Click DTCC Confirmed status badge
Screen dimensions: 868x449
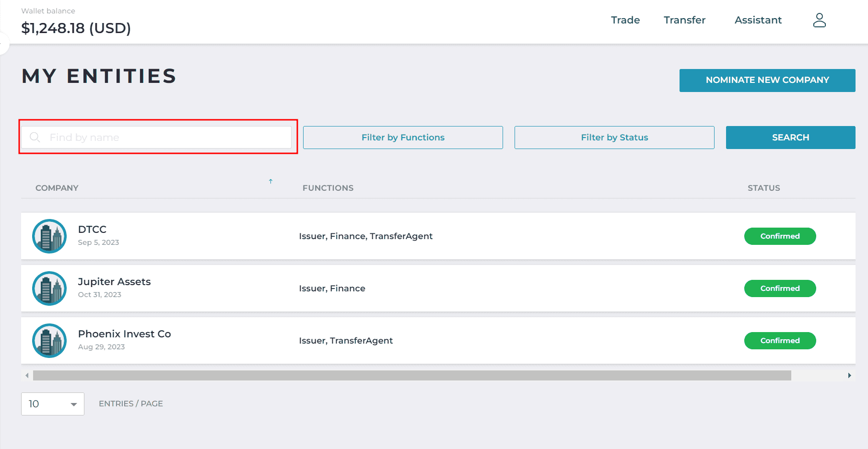pyautogui.click(x=780, y=236)
